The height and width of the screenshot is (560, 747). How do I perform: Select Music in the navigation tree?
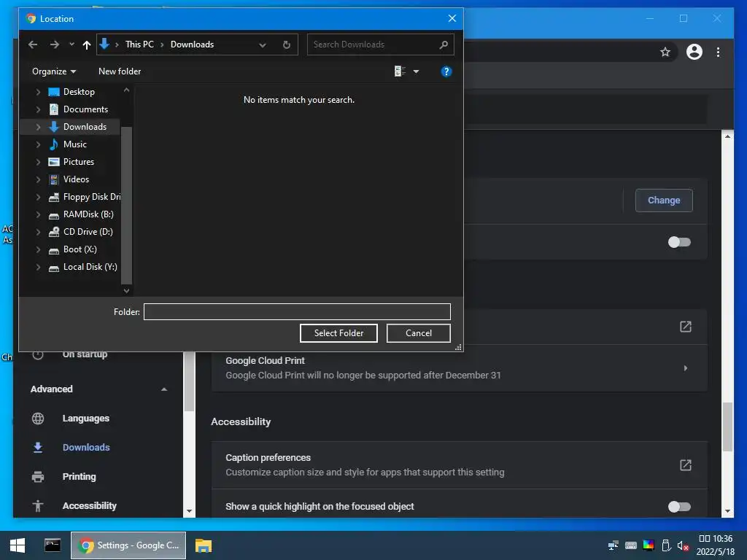click(x=75, y=144)
